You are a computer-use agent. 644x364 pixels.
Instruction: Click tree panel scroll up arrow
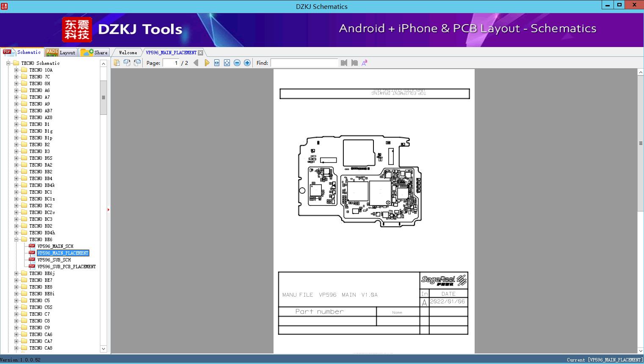(103, 64)
